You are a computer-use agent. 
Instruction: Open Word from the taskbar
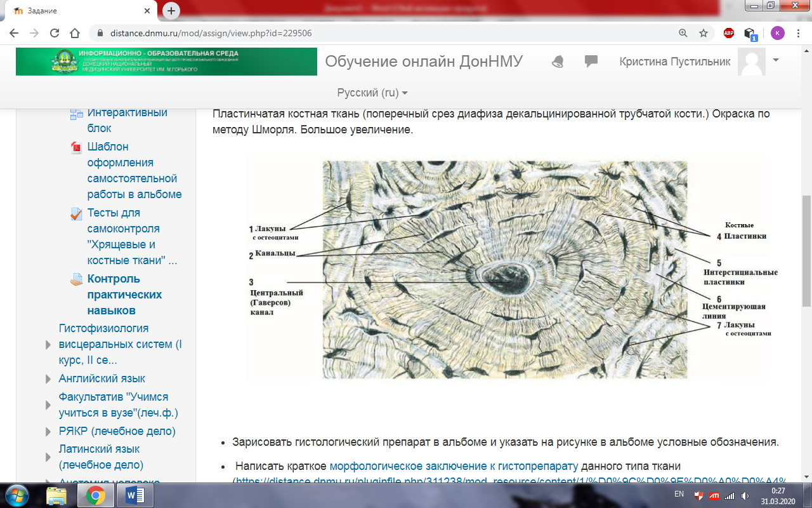pyautogui.click(x=134, y=495)
